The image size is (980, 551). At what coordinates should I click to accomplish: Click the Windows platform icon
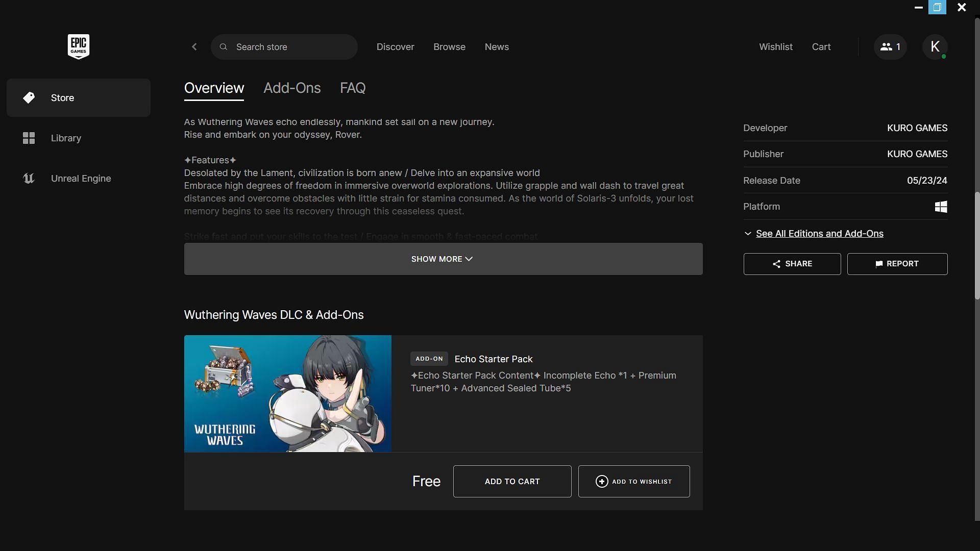click(940, 207)
